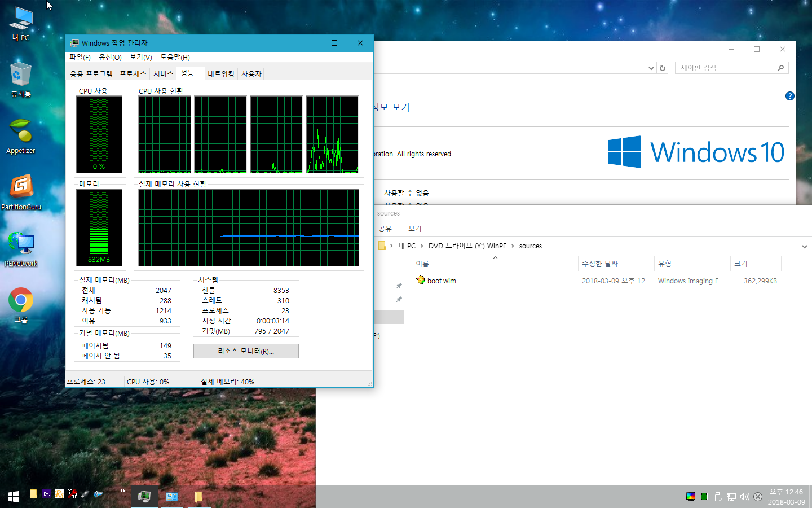Open the 공유 ribbon tab in Explorer
The width and height of the screenshot is (812, 508).
[x=385, y=229]
